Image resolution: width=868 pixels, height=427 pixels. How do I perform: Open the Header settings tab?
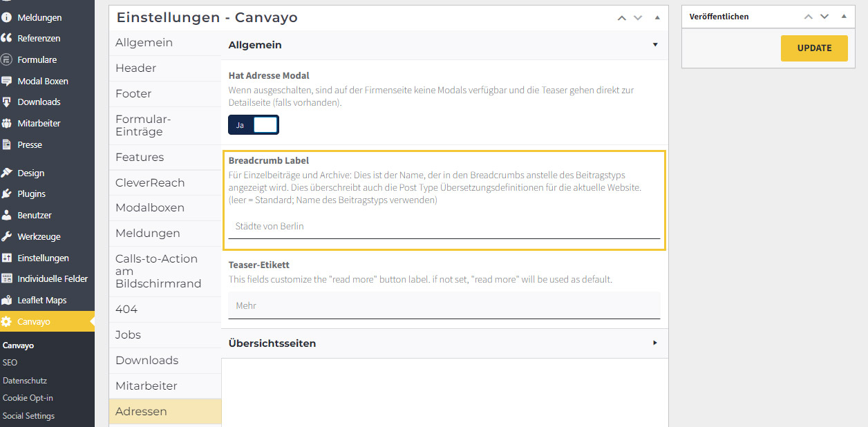[x=136, y=68]
